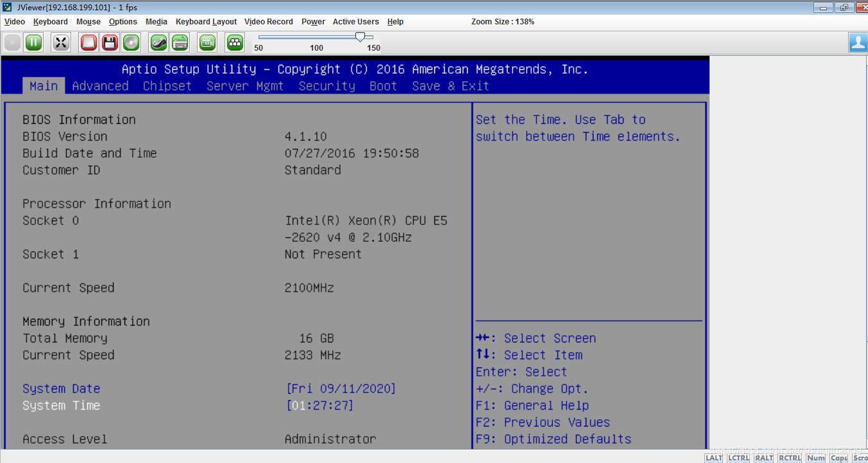Open the Media menu
Viewport: 868px width, 463px height.
tap(157, 22)
